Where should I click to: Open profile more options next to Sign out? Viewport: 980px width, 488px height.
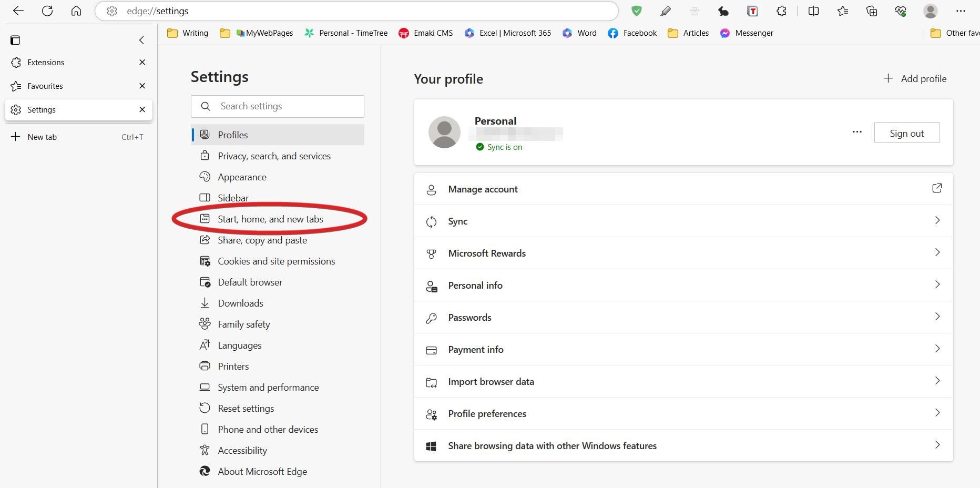[857, 132]
